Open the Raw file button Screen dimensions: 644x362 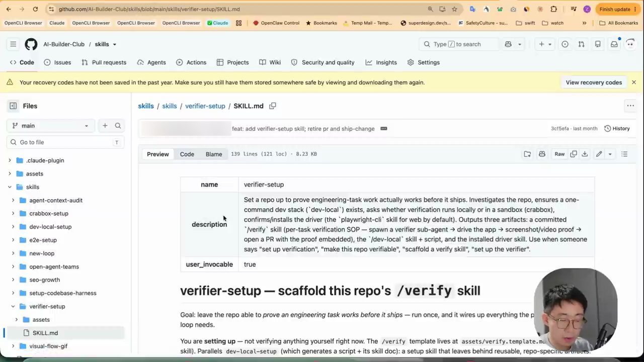[559, 154]
